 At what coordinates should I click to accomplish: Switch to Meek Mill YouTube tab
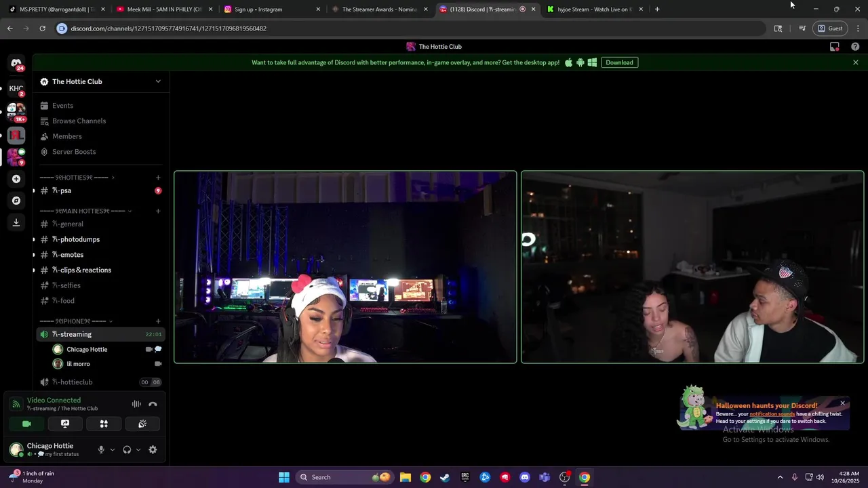[x=164, y=9]
